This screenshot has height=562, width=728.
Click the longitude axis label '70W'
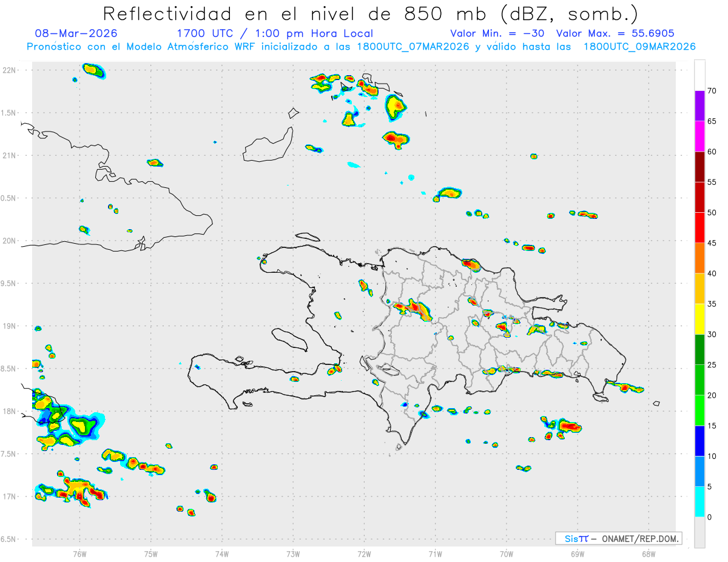pos(506,553)
